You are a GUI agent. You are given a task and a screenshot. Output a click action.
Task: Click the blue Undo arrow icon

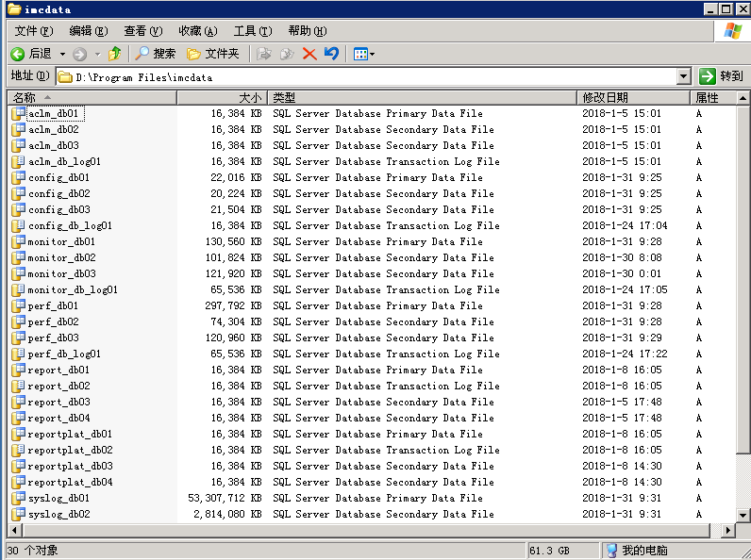pyautogui.click(x=331, y=53)
